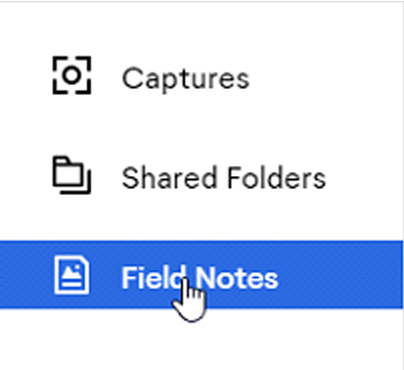Select the highlighted Field Notes entry

[201, 275]
